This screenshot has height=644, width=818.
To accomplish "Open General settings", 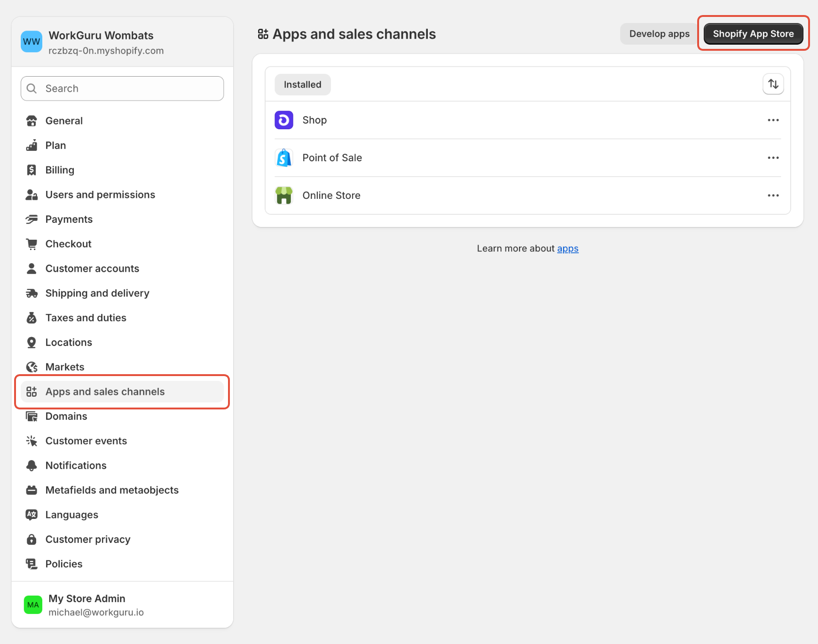I will click(x=122, y=121).
